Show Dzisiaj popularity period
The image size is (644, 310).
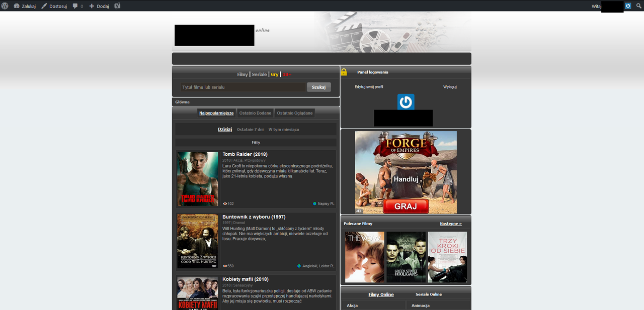tap(225, 129)
